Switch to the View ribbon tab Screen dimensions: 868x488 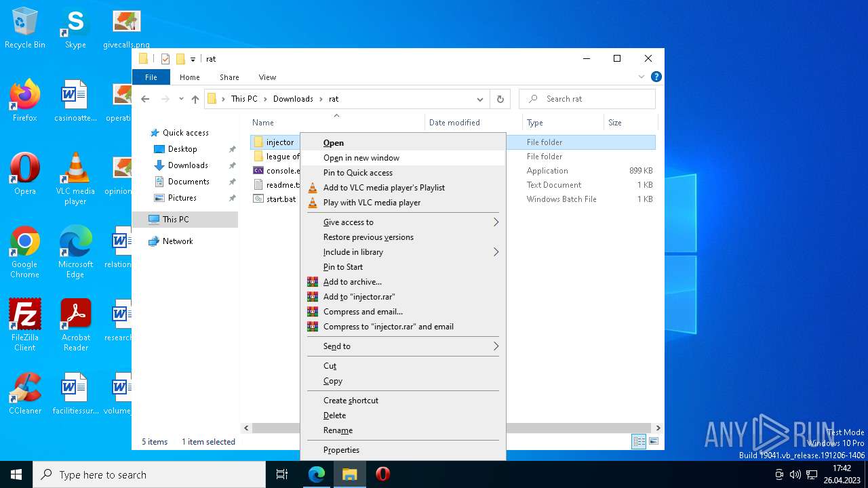pos(267,77)
